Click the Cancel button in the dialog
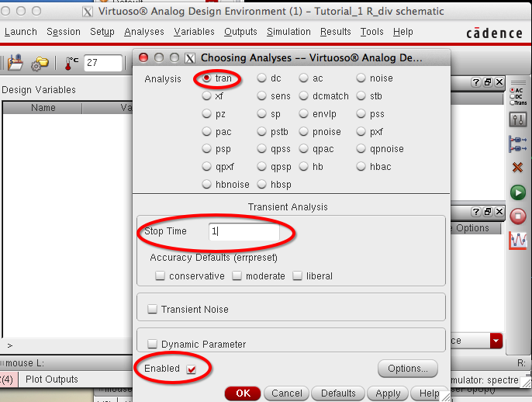 [287, 393]
